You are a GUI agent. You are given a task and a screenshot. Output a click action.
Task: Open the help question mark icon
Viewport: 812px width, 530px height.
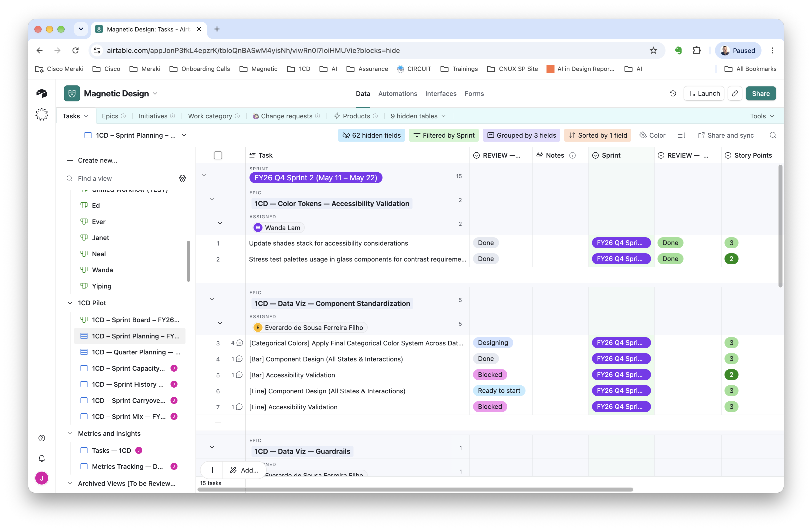[x=41, y=438]
